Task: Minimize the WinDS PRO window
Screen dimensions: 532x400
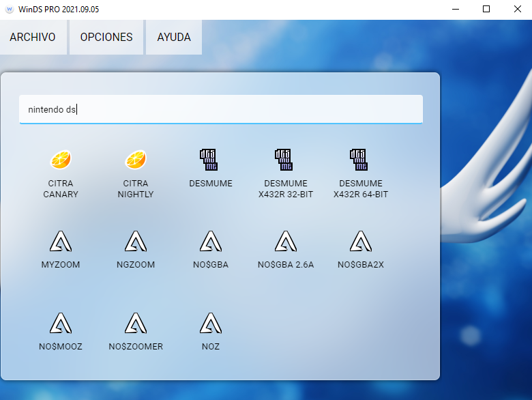Action: click(456, 9)
